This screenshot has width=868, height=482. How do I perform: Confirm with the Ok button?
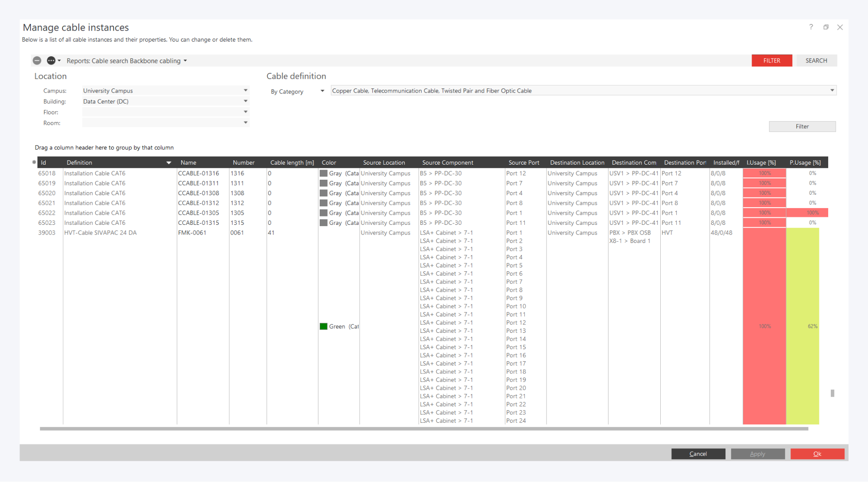817,454
